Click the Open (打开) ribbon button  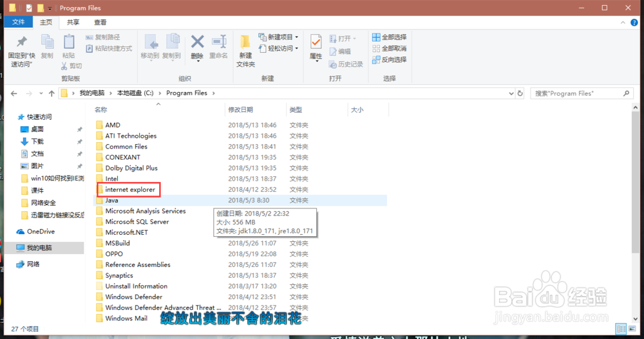tap(343, 39)
